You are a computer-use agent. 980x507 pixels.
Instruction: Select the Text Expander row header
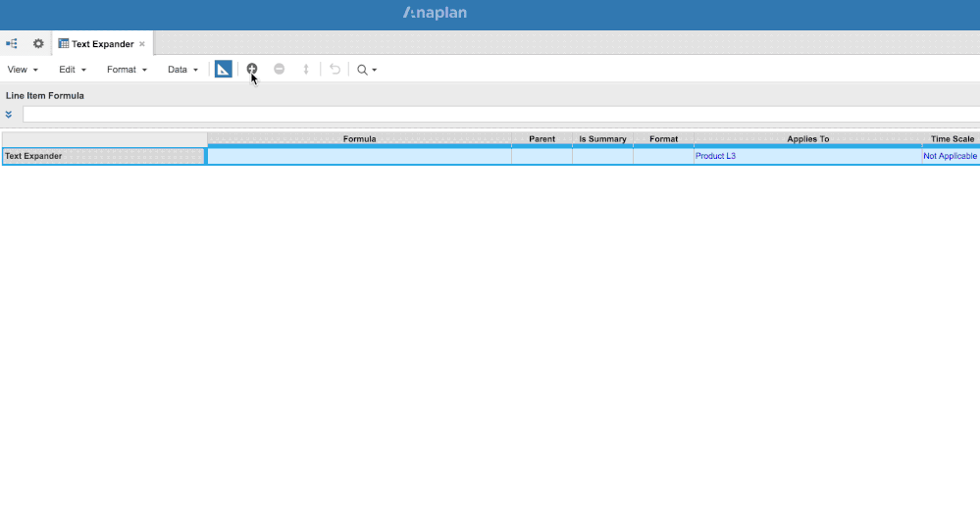pyautogui.click(x=104, y=156)
